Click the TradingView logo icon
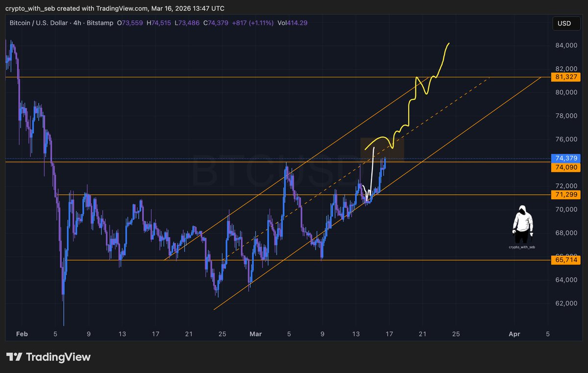This screenshot has height=373, width=588. (14, 357)
